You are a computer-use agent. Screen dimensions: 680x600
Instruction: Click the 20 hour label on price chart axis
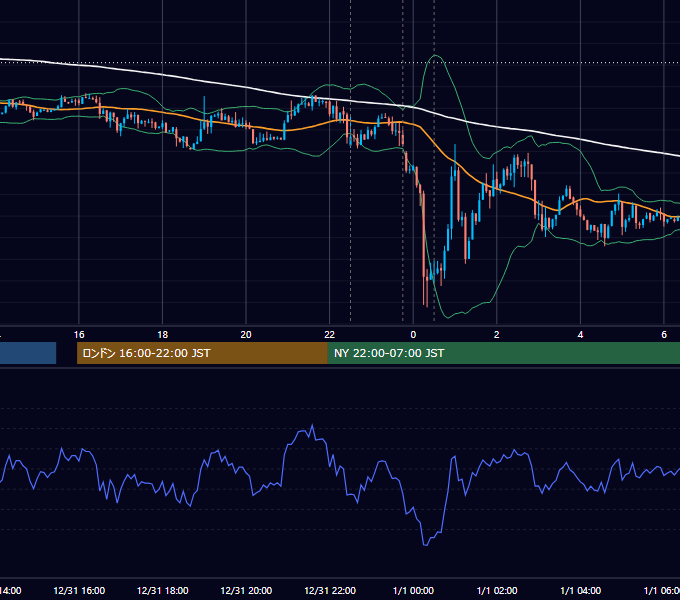[x=246, y=335]
